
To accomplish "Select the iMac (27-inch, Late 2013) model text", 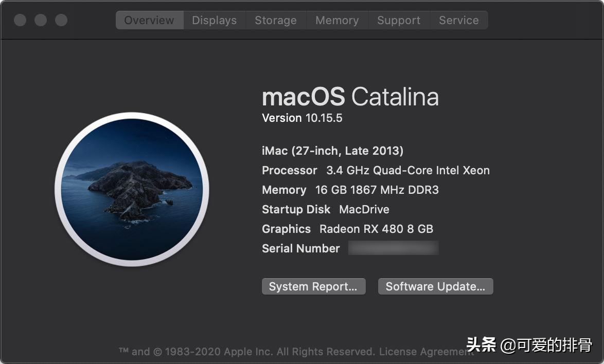I will pos(332,151).
